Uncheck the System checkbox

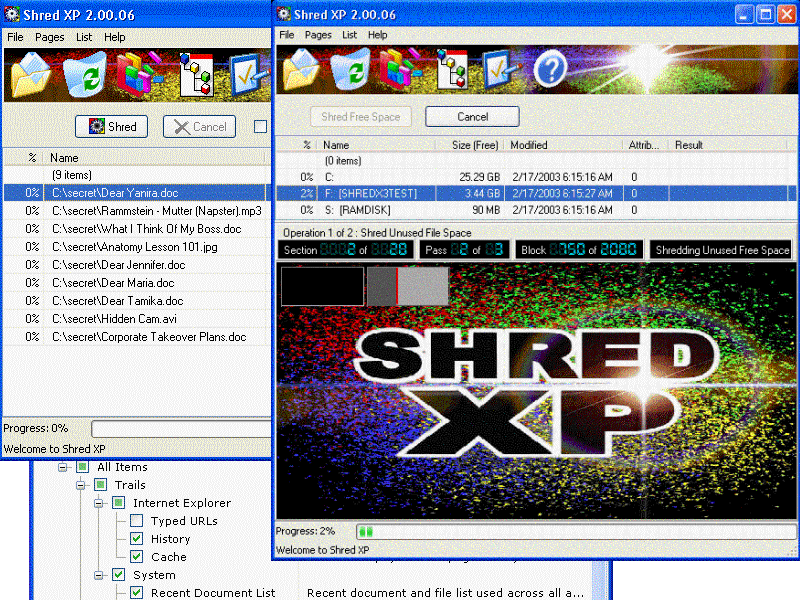click(118, 575)
